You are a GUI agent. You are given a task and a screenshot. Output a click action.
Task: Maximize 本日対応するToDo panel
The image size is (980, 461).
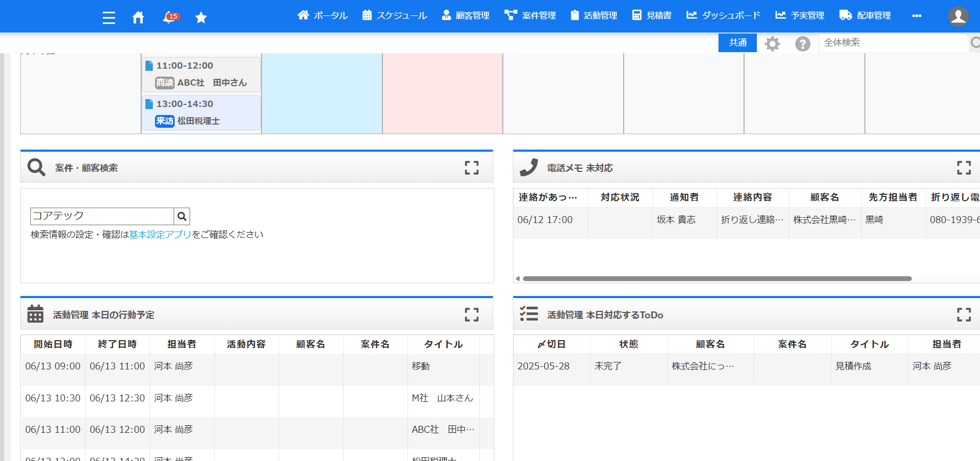[x=963, y=315]
